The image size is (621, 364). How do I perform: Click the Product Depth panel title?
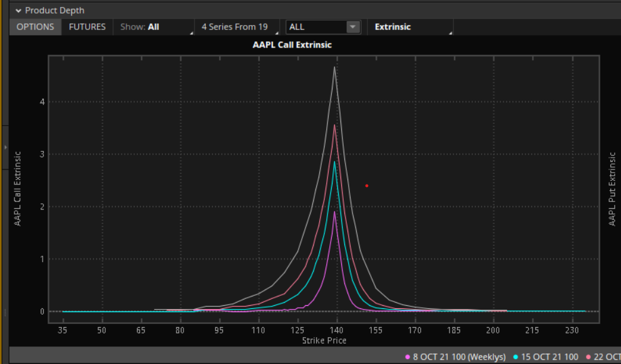click(x=54, y=11)
